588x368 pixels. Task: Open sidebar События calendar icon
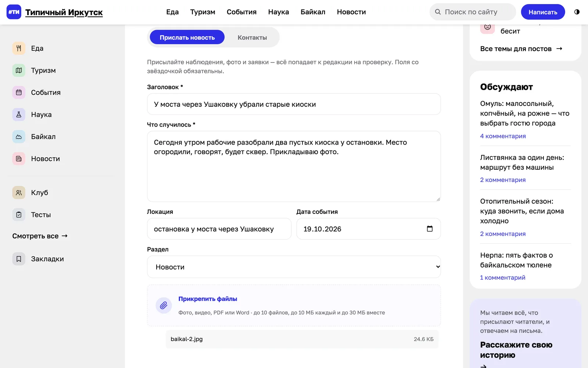pos(19,92)
